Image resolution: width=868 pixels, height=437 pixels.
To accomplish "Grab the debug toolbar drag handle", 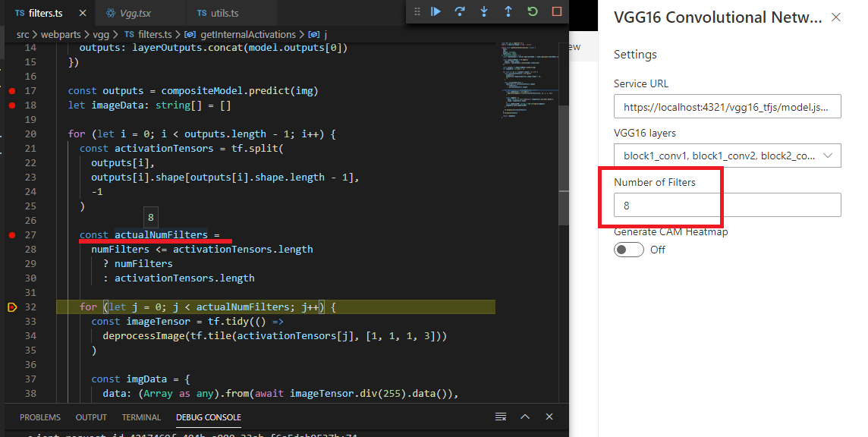I will pyautogui.click(x=417, y=11).
